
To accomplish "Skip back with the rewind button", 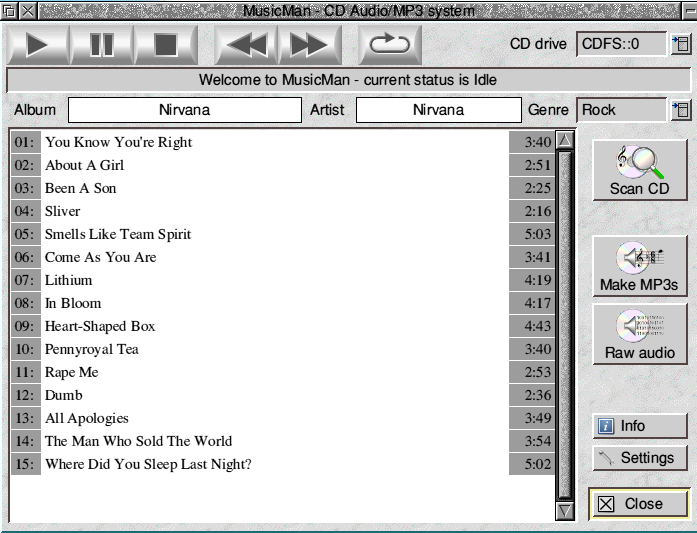I will pos(246,45).
